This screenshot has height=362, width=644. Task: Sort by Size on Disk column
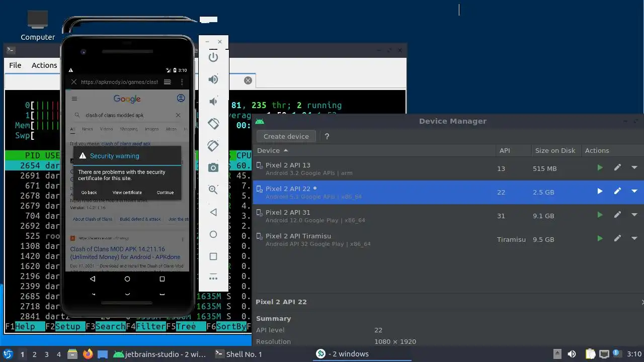click(555, 150)
